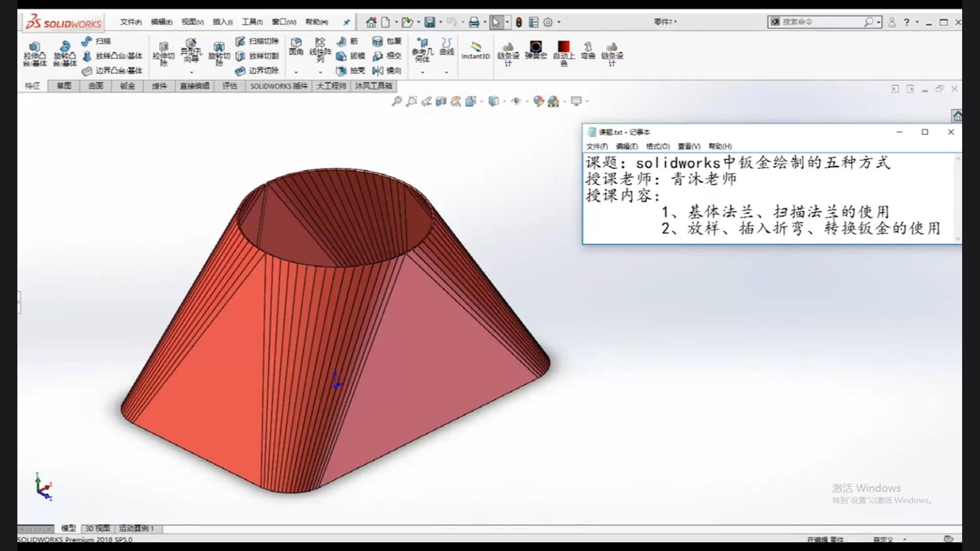The height and width of the screenshot is (551, 980).
Task: Toggle the Instant3D tool
Action: tap(476, 51)
